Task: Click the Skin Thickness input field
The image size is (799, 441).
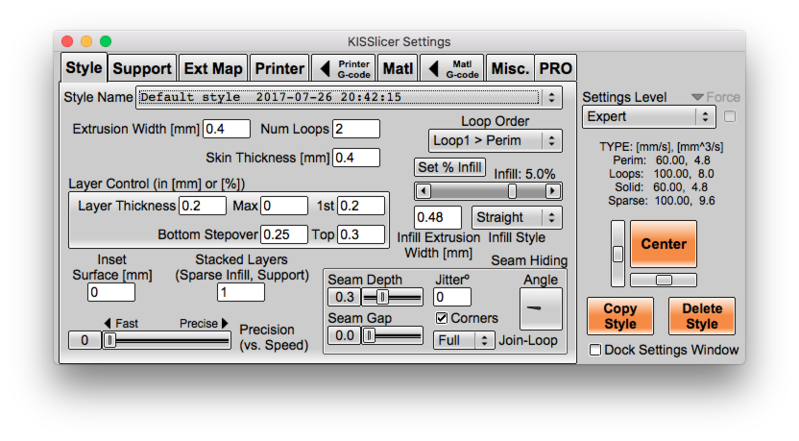Action: point(356,158)
